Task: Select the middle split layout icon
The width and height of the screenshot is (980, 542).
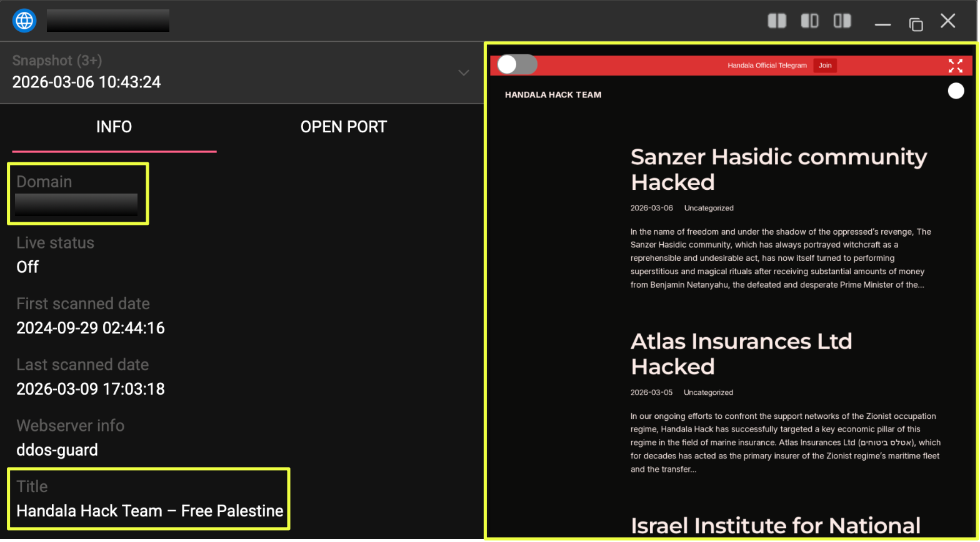Action: (809, 21)
